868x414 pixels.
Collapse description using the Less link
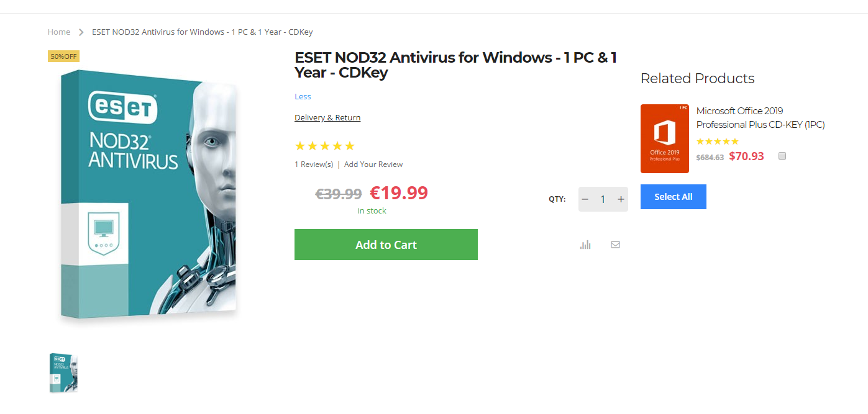point(303,96)
